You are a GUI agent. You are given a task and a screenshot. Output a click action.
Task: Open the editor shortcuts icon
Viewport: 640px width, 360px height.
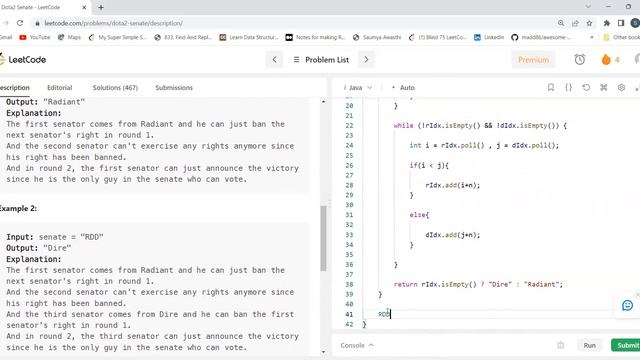coord(604,87)
